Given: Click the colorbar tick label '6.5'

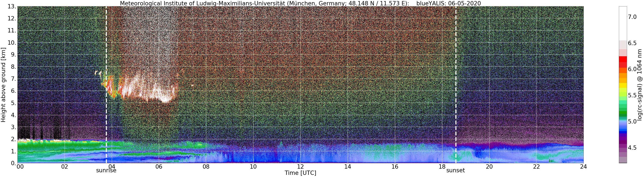Looking at the screenshot, I should click(632, 43).
